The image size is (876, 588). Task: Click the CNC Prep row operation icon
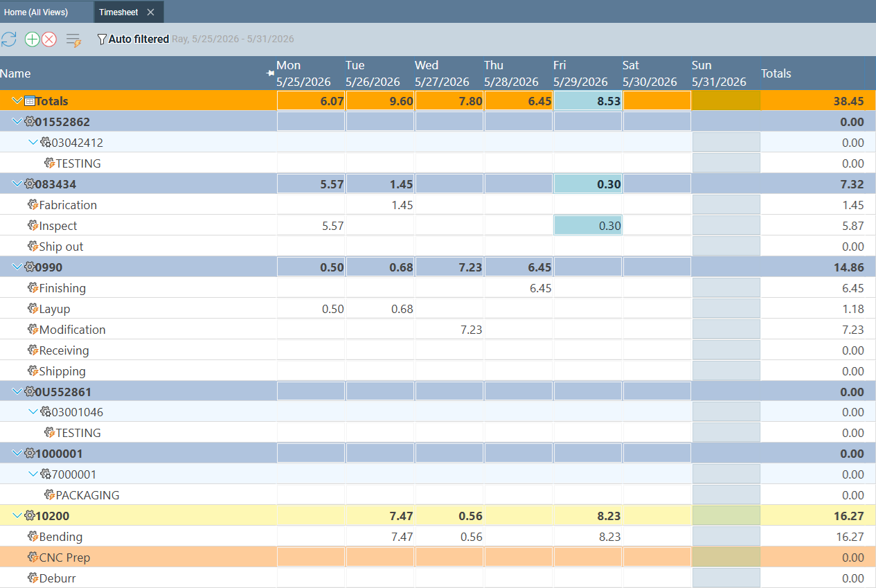[x=33, y=558]
